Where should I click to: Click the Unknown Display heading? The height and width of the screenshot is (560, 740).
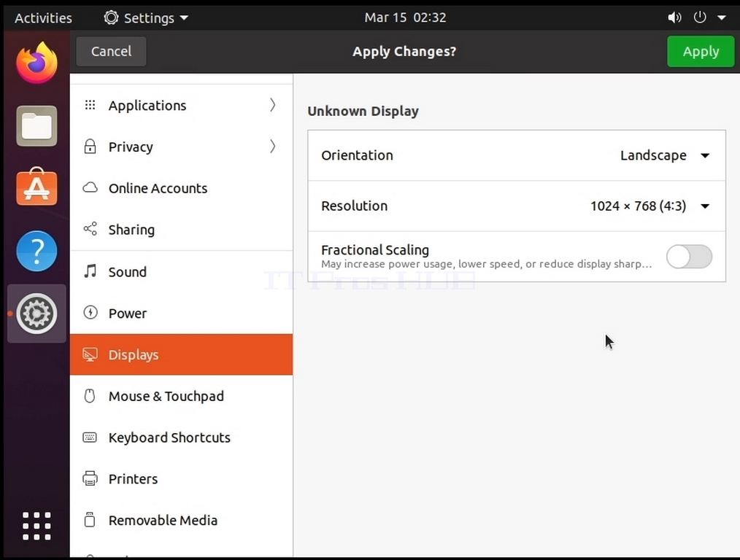click(363, 112)
